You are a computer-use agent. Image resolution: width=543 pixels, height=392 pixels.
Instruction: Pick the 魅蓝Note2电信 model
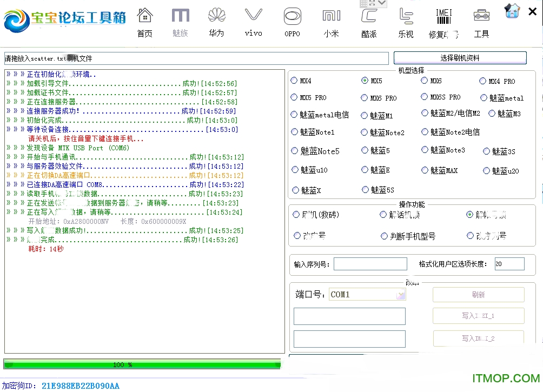click(425, 131)
